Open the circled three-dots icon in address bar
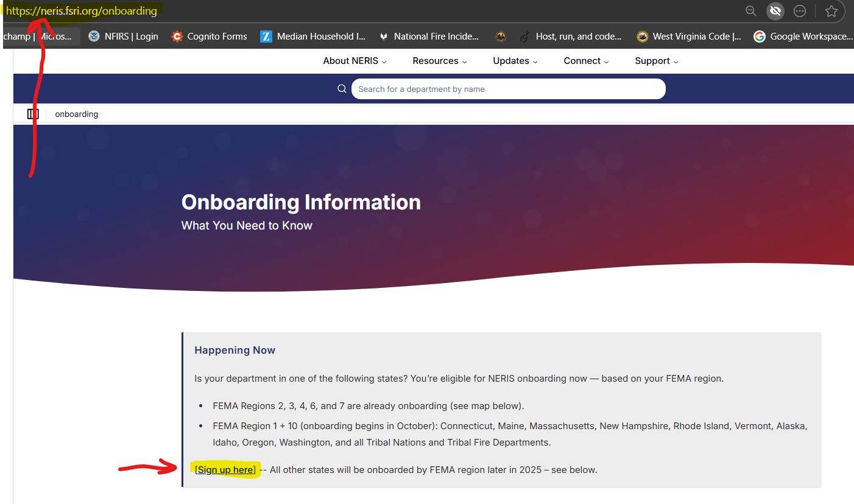The width and height of the screenshot is (854, 504). [800, 11]
